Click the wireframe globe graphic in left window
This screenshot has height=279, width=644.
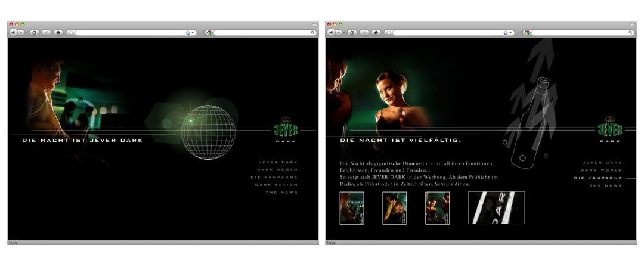tap(208, 132)
